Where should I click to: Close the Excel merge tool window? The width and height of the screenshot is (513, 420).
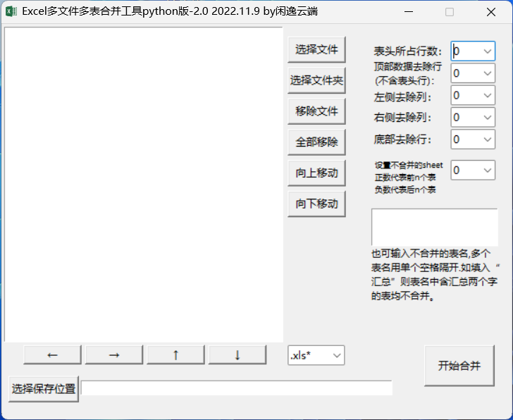[x=490, y=12]
